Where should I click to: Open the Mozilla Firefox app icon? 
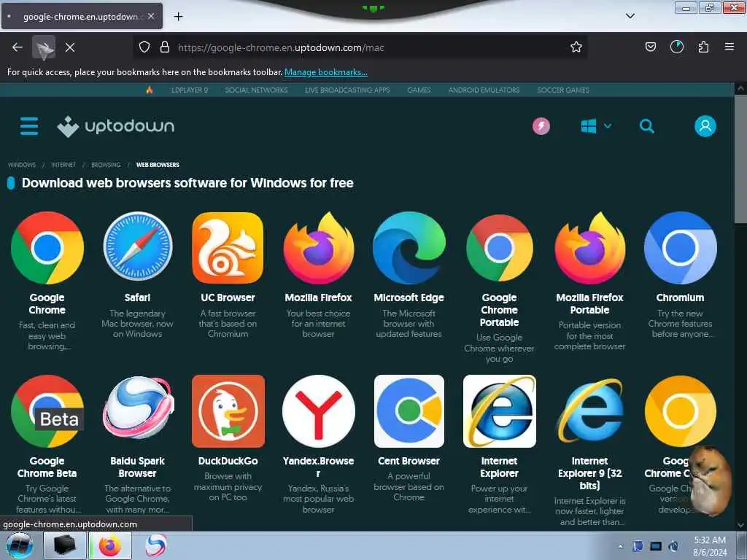[318, 248]
